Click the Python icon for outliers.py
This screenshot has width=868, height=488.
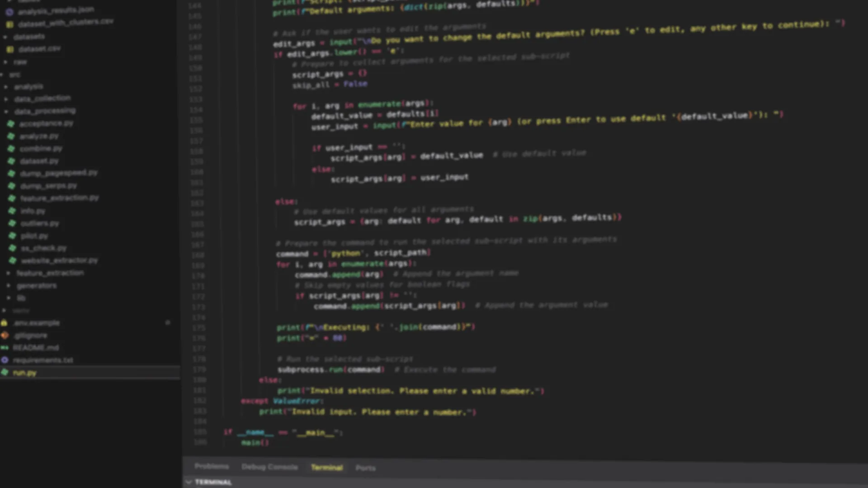click(x=12, y=223)
